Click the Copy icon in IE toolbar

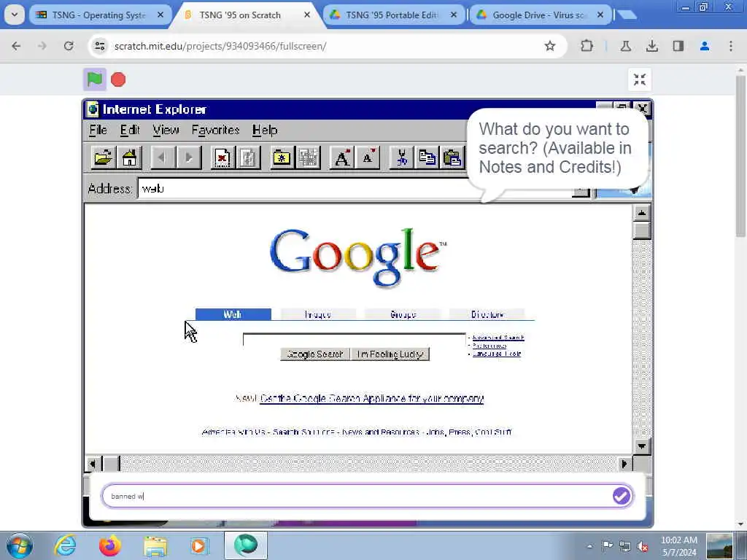[x=427, y=157]
